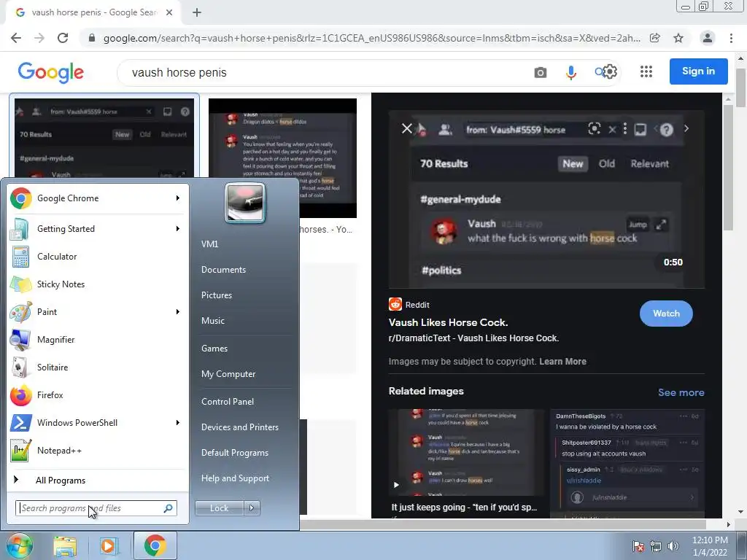The height and width of the screenshot is (560, 747).
Task: Click the taskbar clock showing 12:10 PM
Action: 710,546
